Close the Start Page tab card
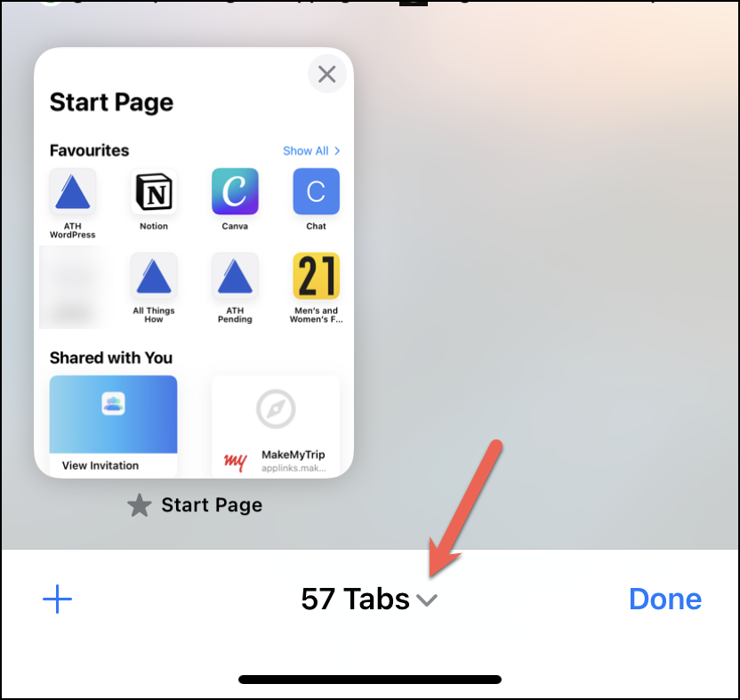Image resolution: width=740 pixels, height=700 pixels. [x=327, y=74]
